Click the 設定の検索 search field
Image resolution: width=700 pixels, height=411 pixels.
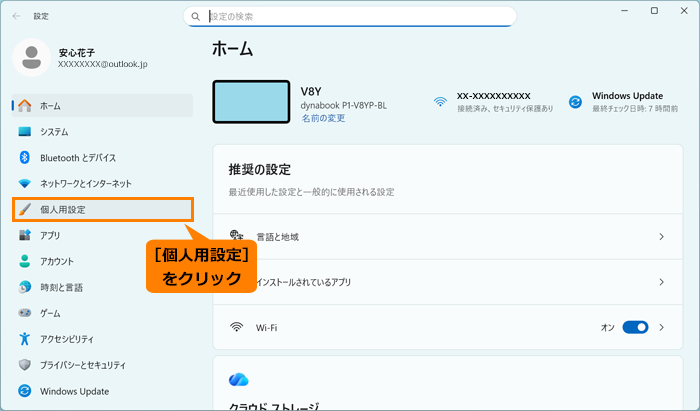click(x=350, y=17)
